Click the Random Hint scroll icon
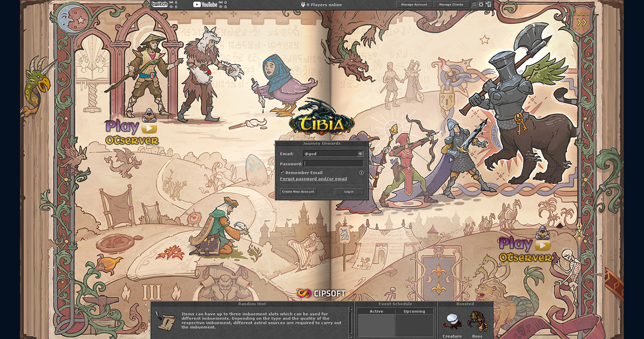 (165, 321)
